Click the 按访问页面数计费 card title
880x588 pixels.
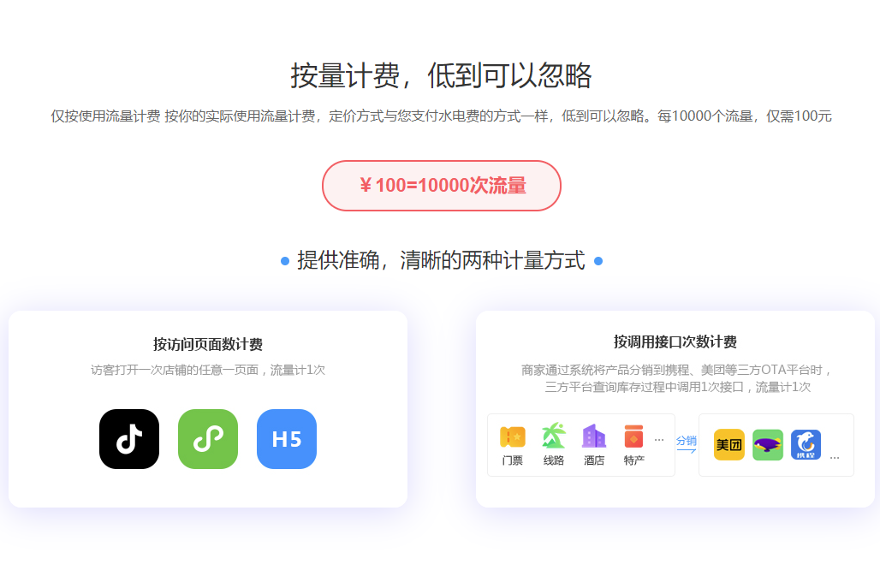click(x=208, y=344)
